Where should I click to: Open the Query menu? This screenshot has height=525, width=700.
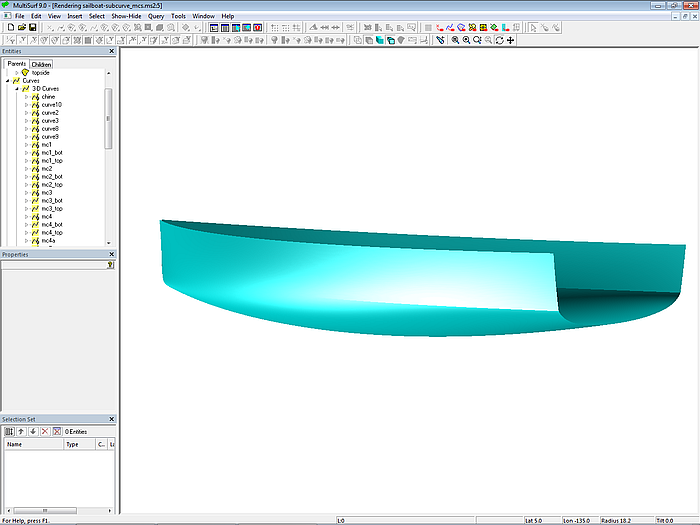click(x=156, y=17)
